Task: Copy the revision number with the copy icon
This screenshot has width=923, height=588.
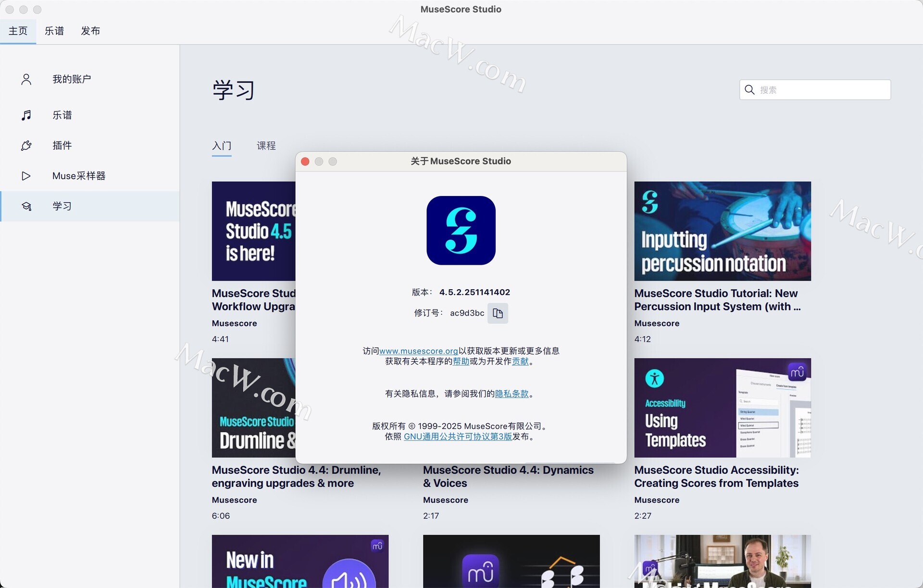Action: [498, 313]
